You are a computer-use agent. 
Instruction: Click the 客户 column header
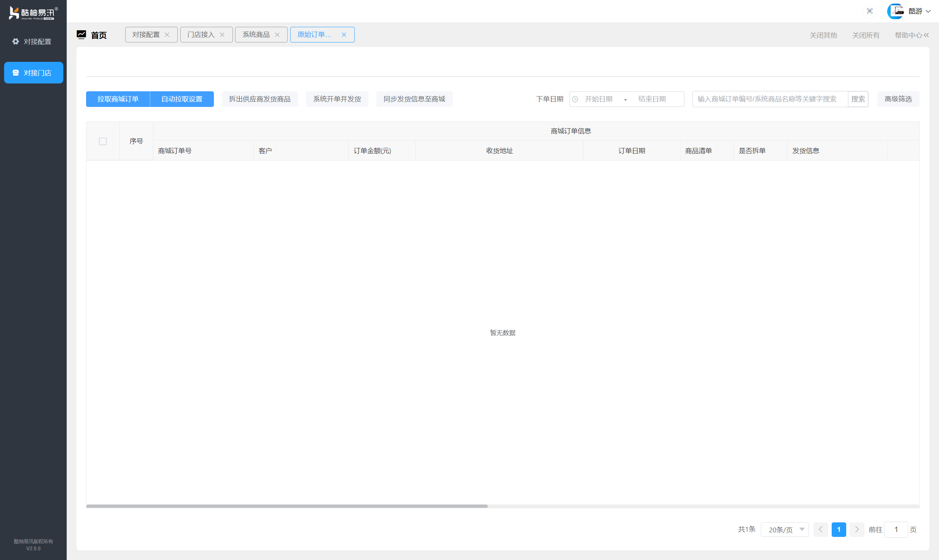click(x=301, y=151)
